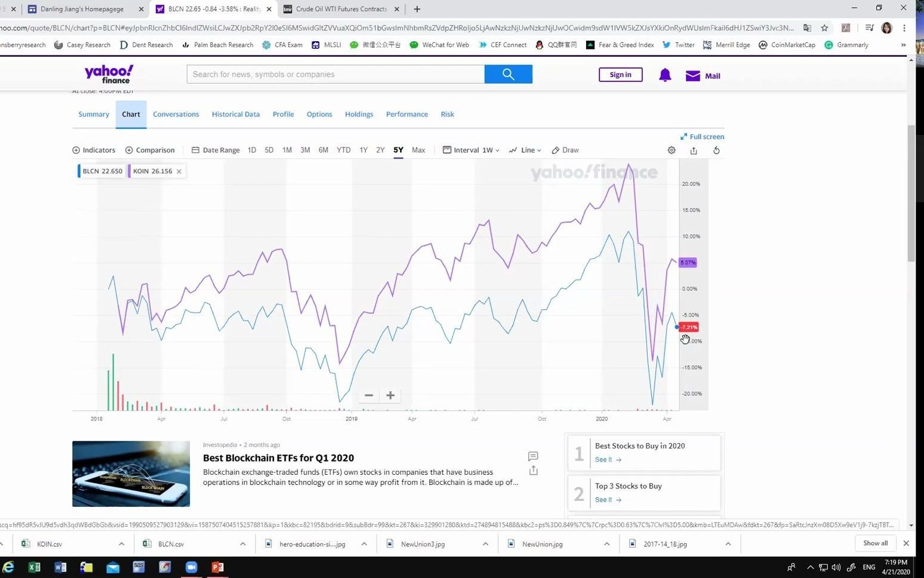Zoom in the chart with plus button
Screen dimensions: 924x578
pyautogui.click(x=390, y=395)
